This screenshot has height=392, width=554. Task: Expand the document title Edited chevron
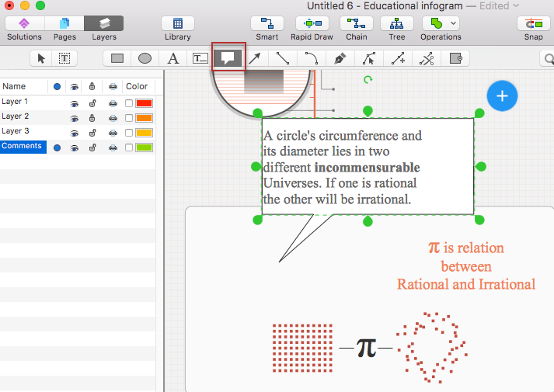pyautogui.click(x=516, y=6)
